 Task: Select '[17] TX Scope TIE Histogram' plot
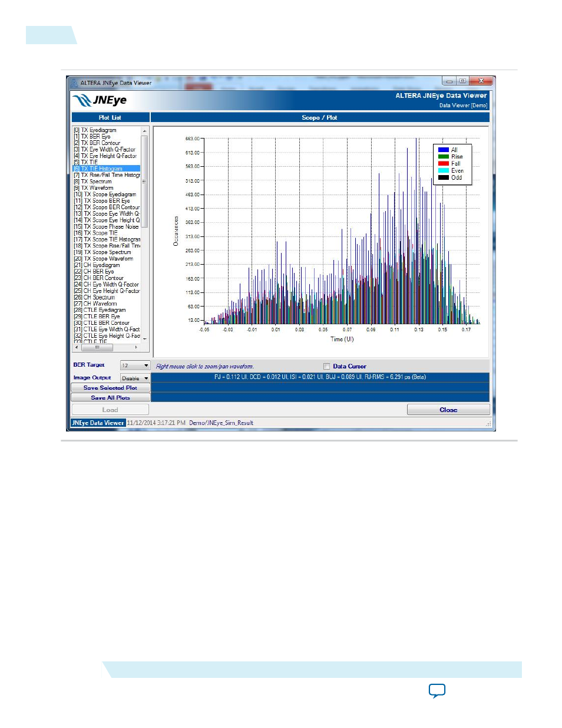click(x=107, y=239)
